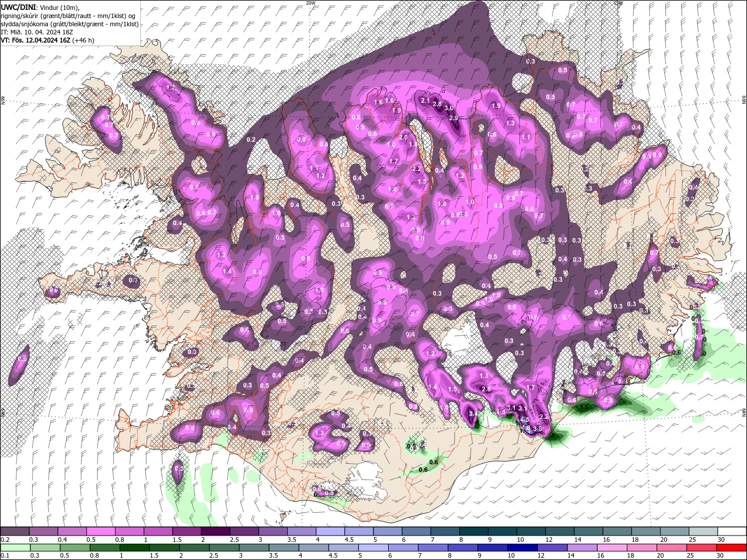Viewport: 747px width, 560px height.
Task: Click lower legend swatch between 14 and 16
Action: pyautogui.click(x=582, y=548)
